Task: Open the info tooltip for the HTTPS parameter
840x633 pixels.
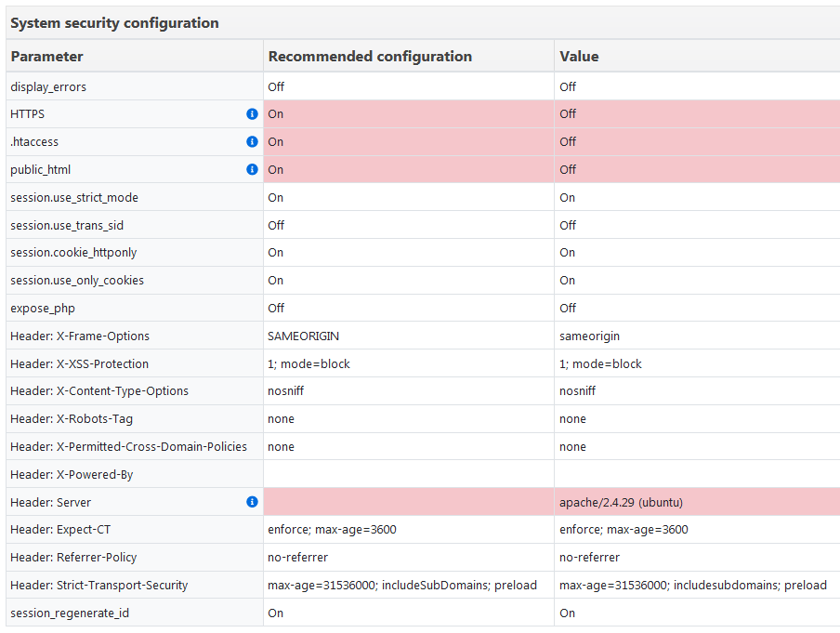Action: pos(251,113)
